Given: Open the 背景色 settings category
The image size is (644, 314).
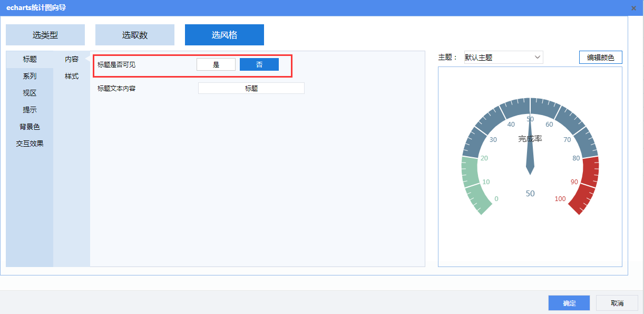Looking at the screenshot, I should [30, 127].
